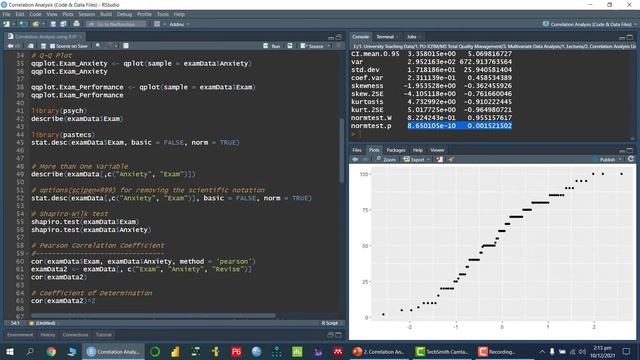640x360 pixels.
Task: Open TechSmith Camtasia from taskbar
Action: pyautogui.click(x=442, y=351)
